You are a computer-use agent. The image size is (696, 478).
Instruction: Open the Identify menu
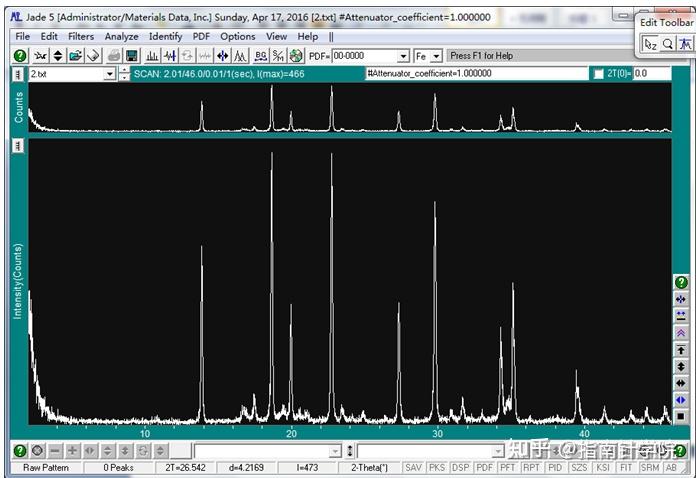166,36
